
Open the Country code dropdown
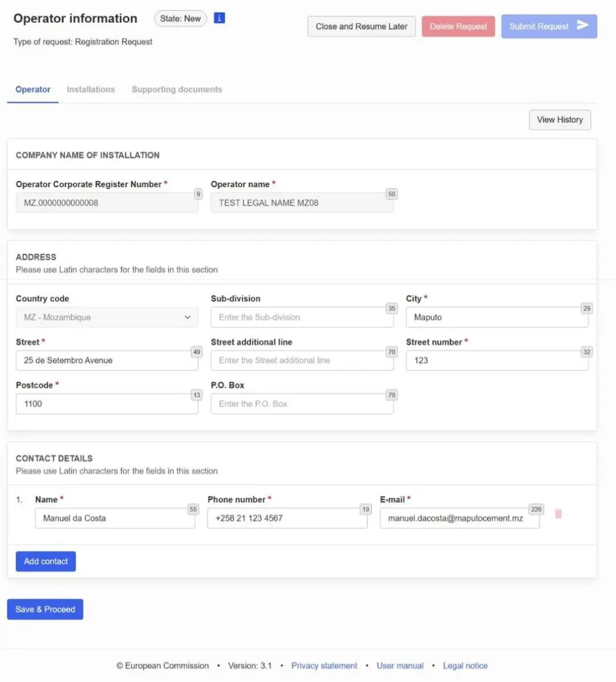107,317
